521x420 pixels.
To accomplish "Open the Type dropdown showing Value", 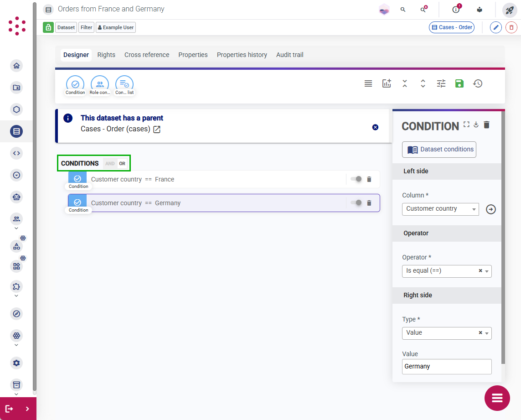I will coord(447,333).
